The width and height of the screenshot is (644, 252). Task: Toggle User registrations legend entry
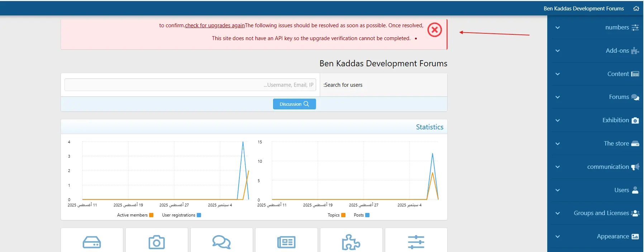[199, 215]
